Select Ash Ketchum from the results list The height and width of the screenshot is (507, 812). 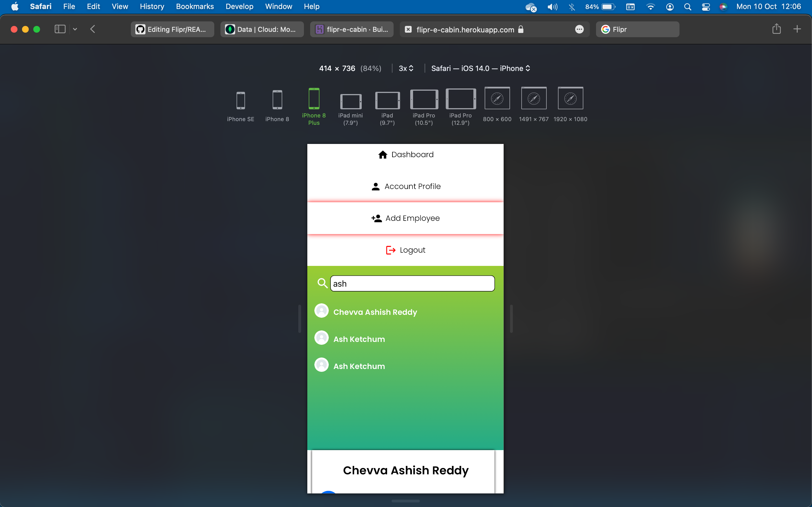[x=359, y=339]
